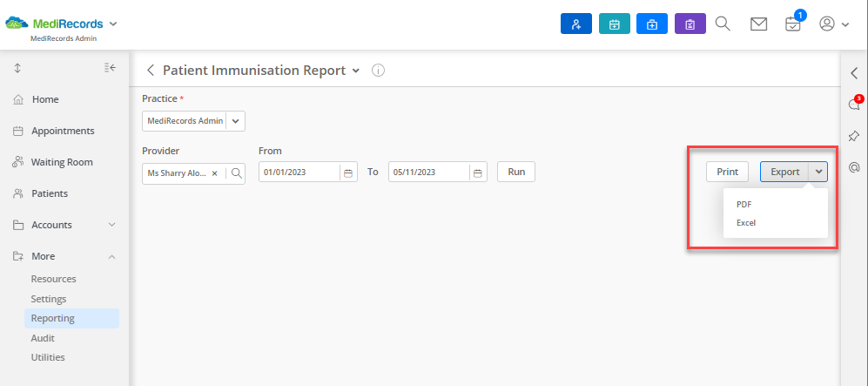Screen dimensions: 868x386
Task: Collapse the More menu chevron
Action: [x=111, y=256]
